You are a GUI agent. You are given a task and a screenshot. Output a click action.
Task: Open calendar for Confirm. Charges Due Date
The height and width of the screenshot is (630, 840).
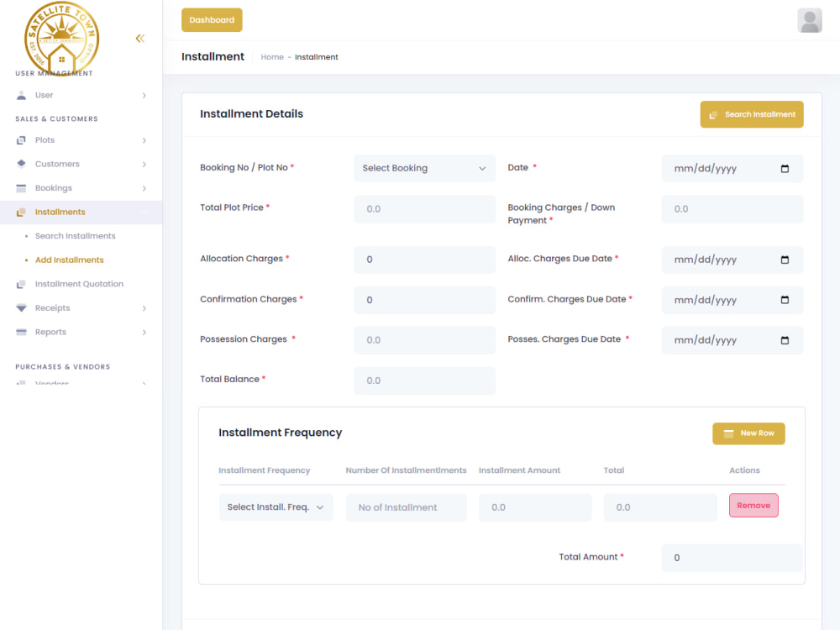(x=785, y=300)
